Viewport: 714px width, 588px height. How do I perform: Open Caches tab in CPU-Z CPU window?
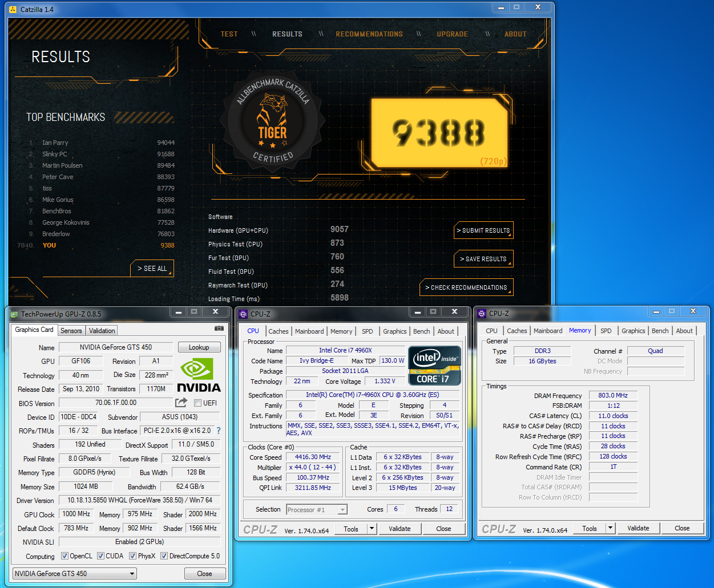279,331
